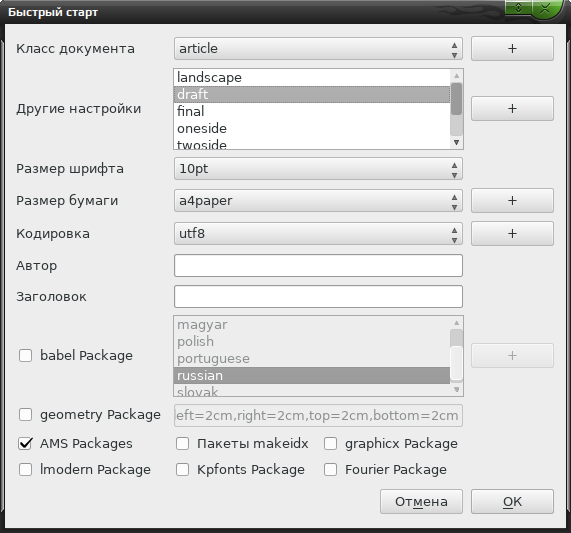Viewport: 571px width, 533px height.
Task: Click the + button beside Класс документа
Action: [x=512, y=48]
